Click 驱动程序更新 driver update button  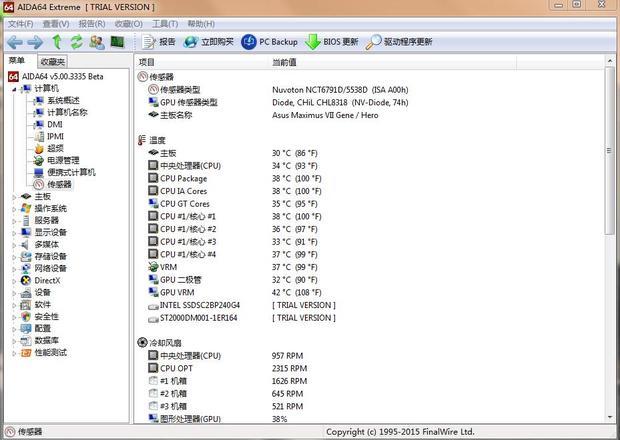(x=399, y=42)
